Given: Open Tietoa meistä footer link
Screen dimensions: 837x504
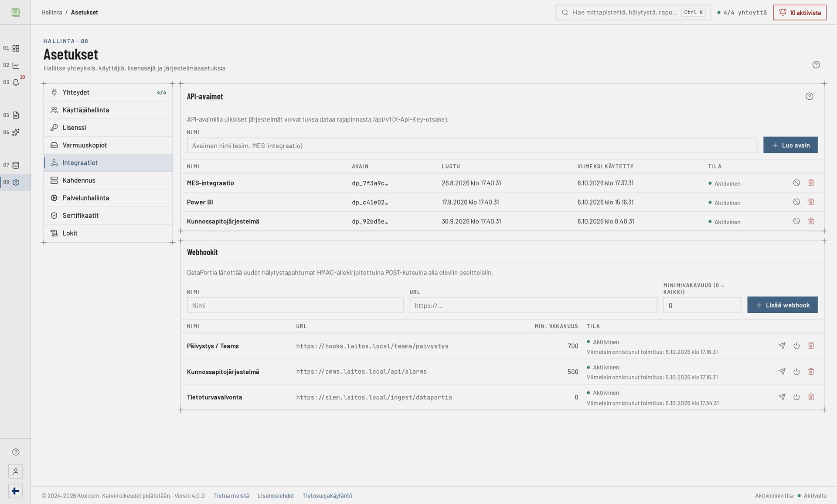Looking at the screenshot, I should [231, 496].
